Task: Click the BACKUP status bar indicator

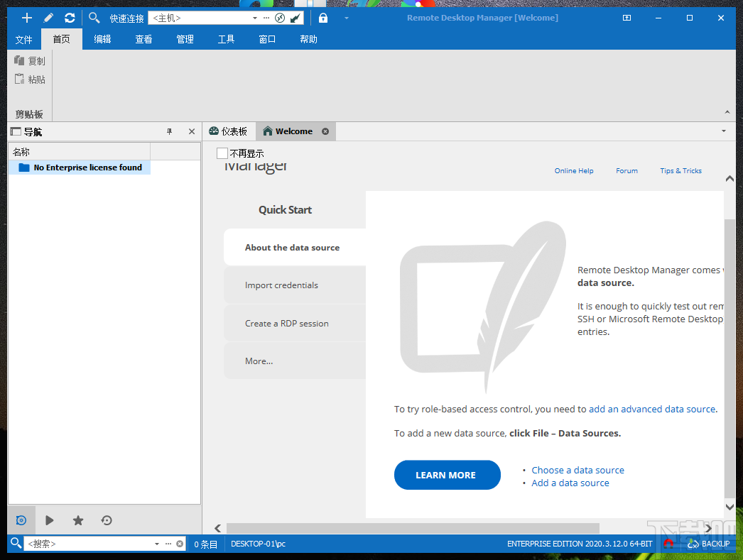Action: point(708,544)
